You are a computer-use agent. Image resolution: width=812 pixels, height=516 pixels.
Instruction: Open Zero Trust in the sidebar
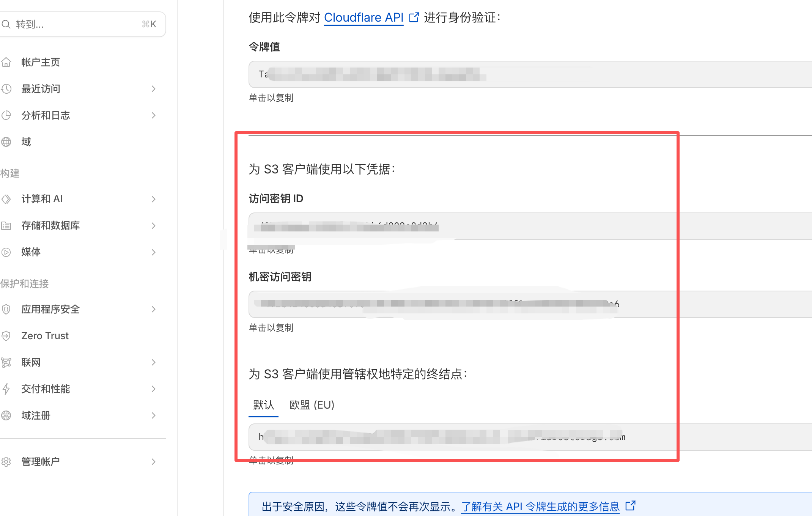pyautogui.click(x=45, y=336)
